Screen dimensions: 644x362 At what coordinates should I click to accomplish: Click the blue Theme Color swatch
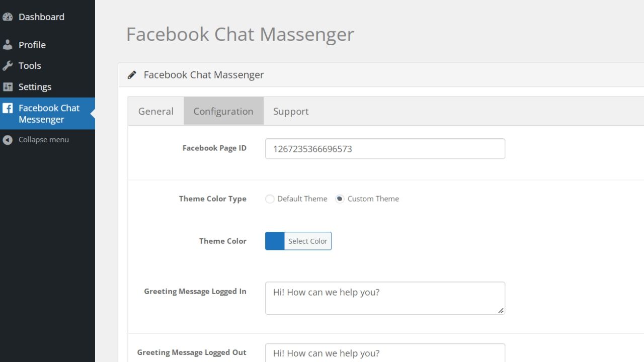pyautogui.click(x=275, y=241)
